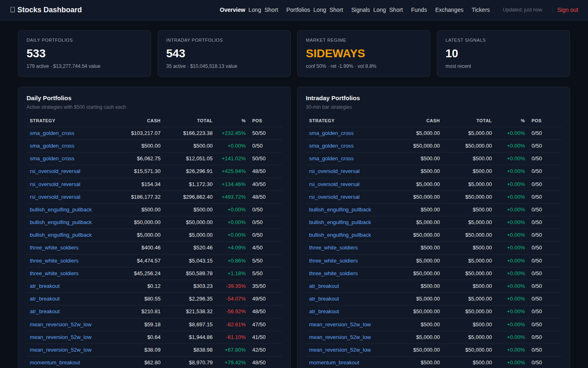Viewport: 588px width, 368px height.
Task: Open intraday atr_breakout with $500.00 cash
Action: coord(324,286)
